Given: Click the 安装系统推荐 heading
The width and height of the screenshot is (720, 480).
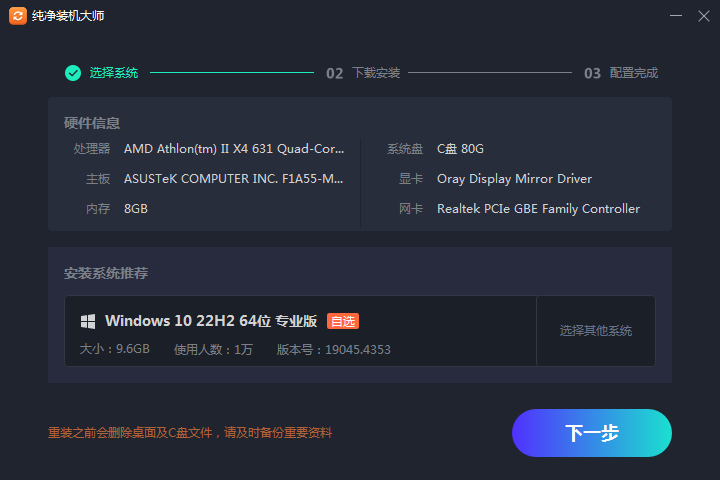Looking at the screenshot, I should (x=106, y=273).
